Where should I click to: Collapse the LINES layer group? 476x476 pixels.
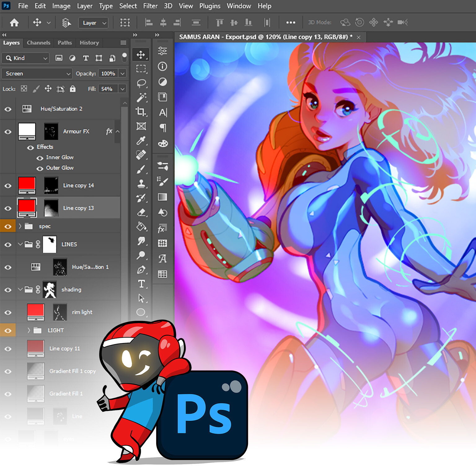20,244
